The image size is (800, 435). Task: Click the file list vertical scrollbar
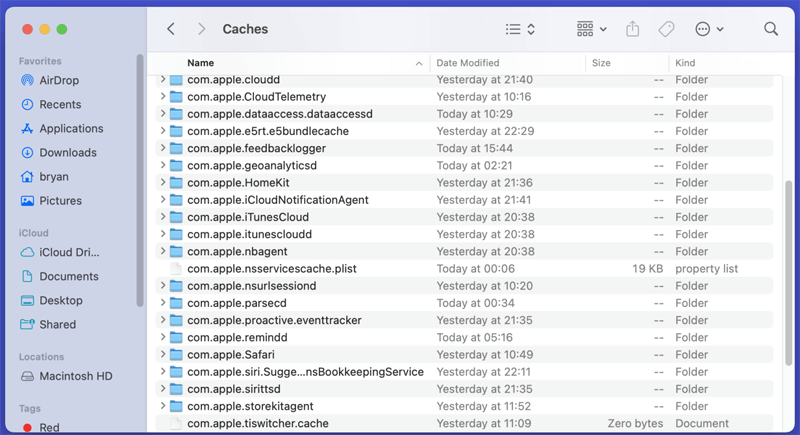[x=789, y=273]
